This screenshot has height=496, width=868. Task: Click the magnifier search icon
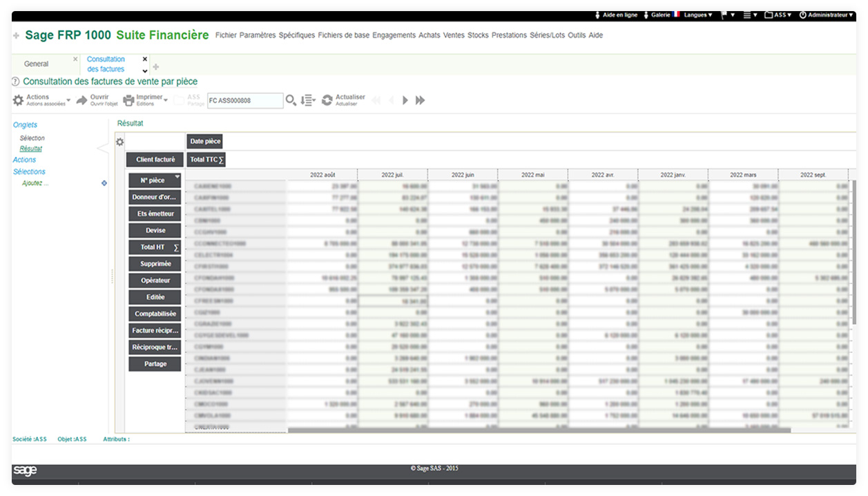click(291, 101)
